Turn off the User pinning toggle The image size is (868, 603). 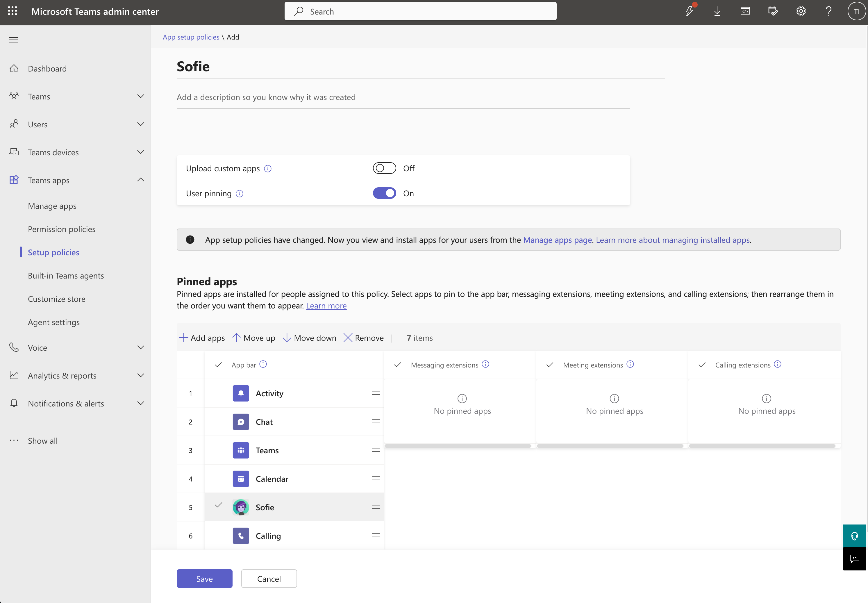pos(384,193)
